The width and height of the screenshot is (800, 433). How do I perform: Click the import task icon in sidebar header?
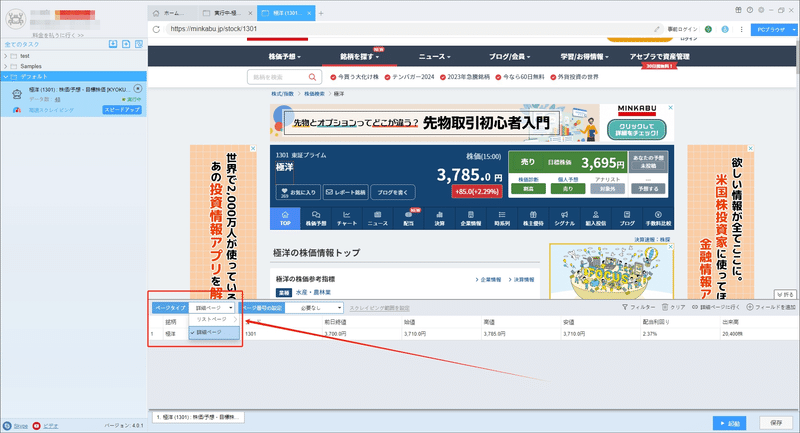pyautogui.click(x=113, y=44)
